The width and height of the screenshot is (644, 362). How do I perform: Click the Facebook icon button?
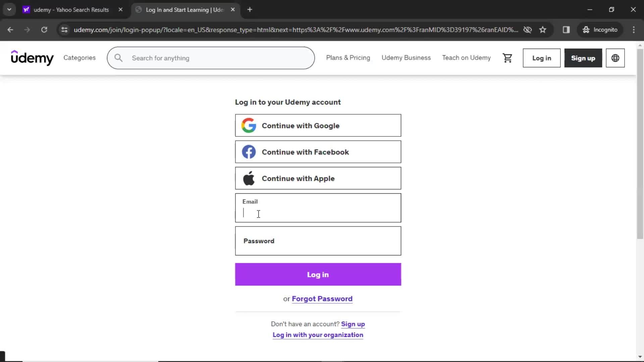(x=248, y=152)
